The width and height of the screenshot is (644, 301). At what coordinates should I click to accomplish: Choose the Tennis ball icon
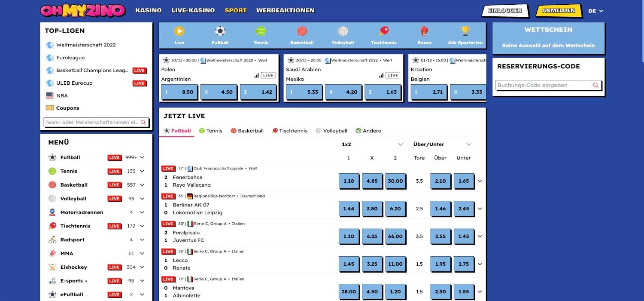tap(261, 31)
